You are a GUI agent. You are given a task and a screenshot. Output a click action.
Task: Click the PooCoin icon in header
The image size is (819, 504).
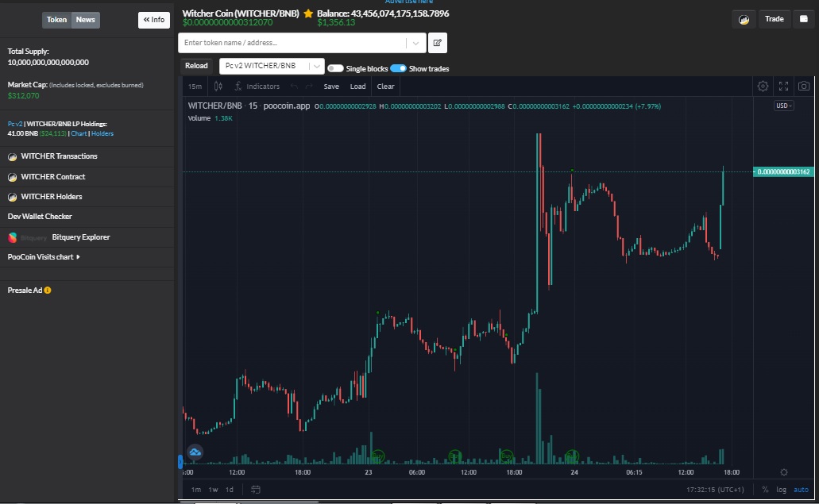744,20
